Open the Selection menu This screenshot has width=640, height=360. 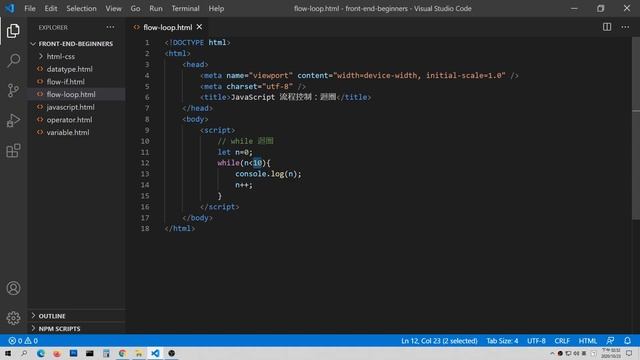(x=81, y=8)
